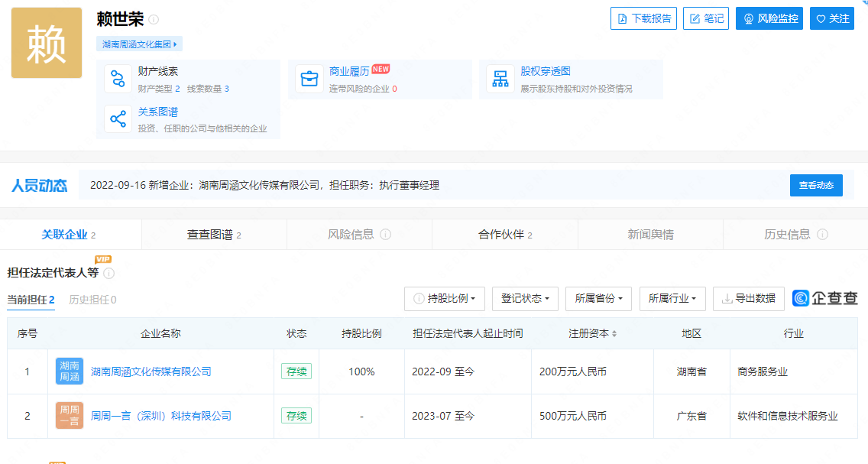
Task: Switch to 查查图谱 tab
Action: [x=214, y=235]
